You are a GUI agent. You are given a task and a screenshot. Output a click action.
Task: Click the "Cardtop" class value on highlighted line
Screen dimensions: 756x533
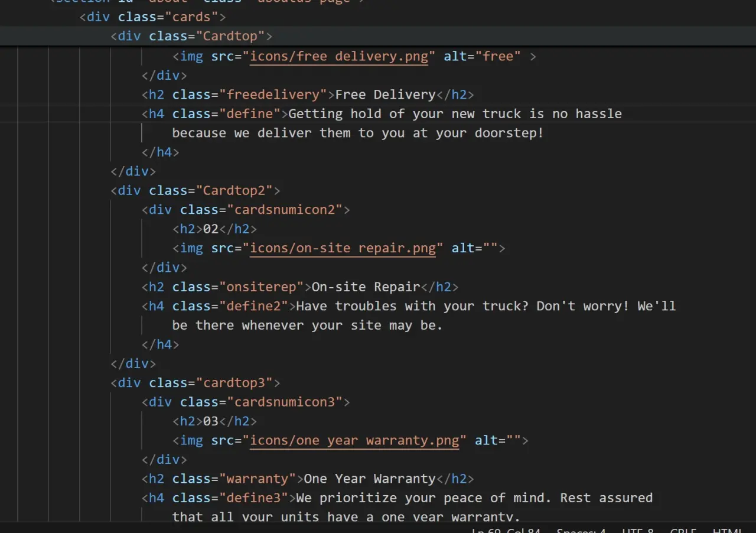tap(230, 36)
